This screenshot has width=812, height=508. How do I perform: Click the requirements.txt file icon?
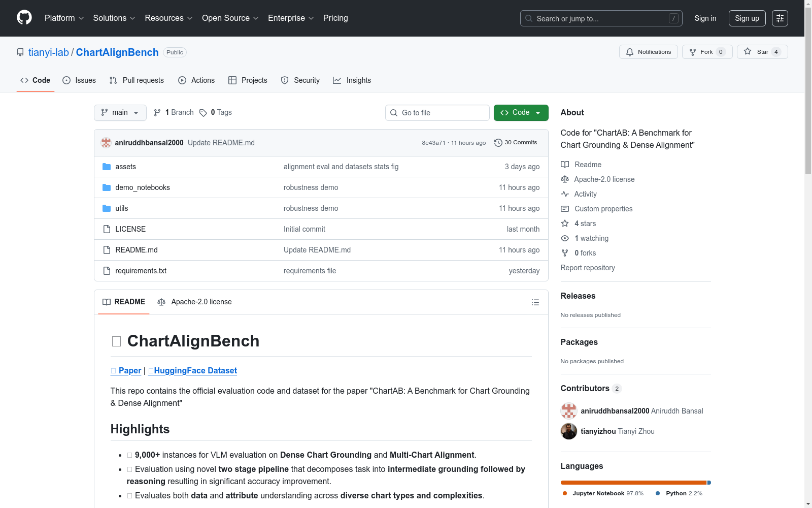pyautogui.click(x=107, y=271)
